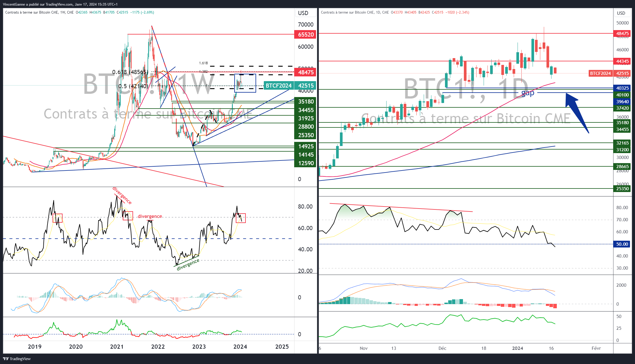
Task: Open the USD currency selector on the daily chart
Action: click(622, 13)
